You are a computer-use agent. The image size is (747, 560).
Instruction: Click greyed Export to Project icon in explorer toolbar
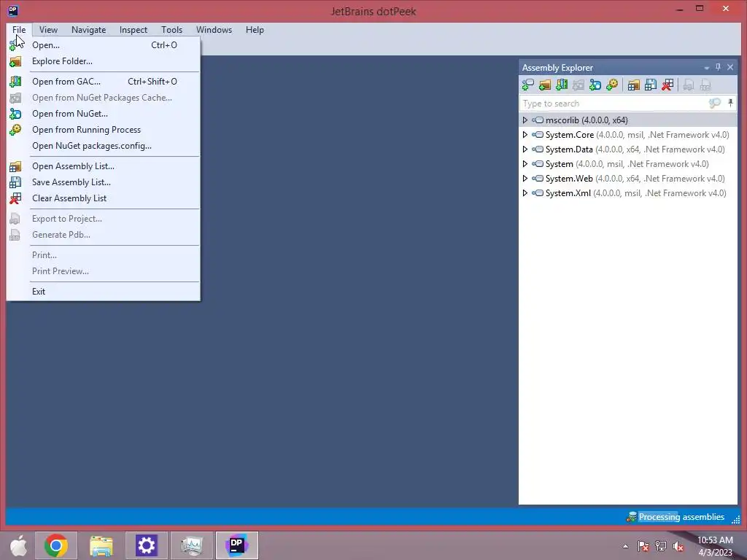pyautogui.click(x=689, y=85)
